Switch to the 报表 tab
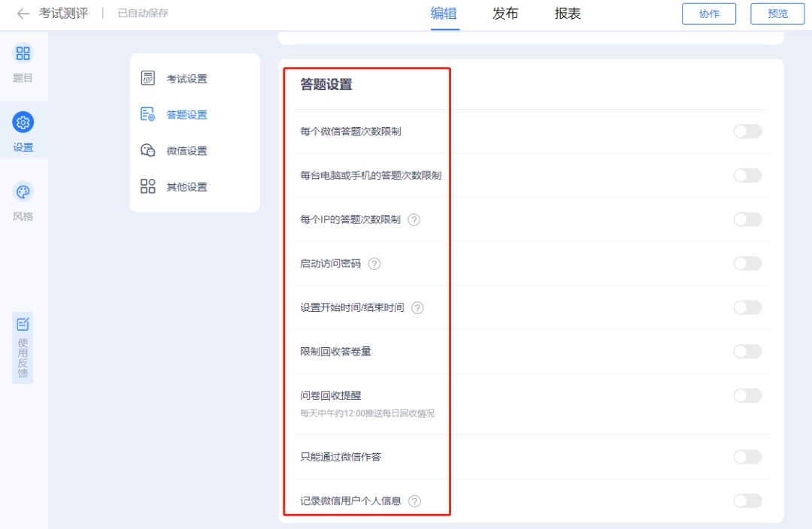Viewport: 812px width, 529px height. pos(568,14)
